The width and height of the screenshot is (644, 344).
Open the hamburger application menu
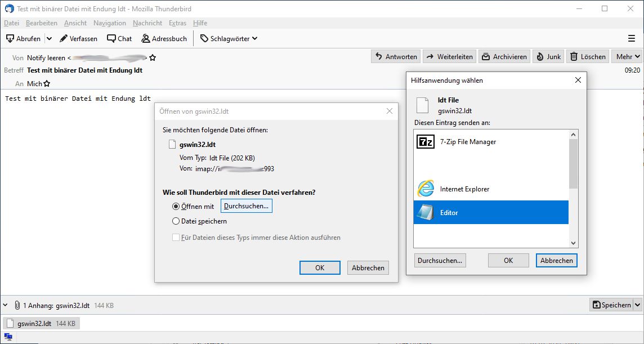[x=632, y=39]
